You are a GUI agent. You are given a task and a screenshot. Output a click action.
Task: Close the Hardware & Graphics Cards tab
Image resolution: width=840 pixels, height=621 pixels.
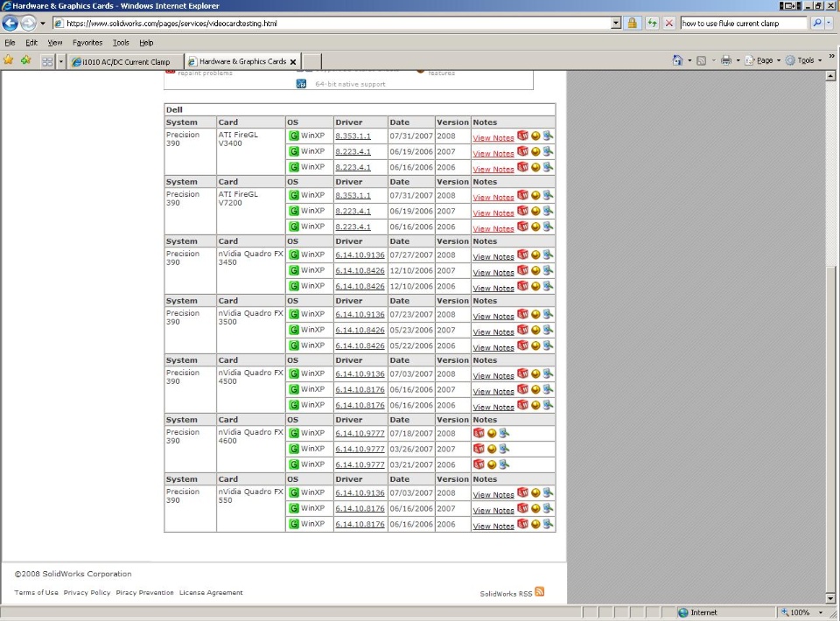(293, 61)
